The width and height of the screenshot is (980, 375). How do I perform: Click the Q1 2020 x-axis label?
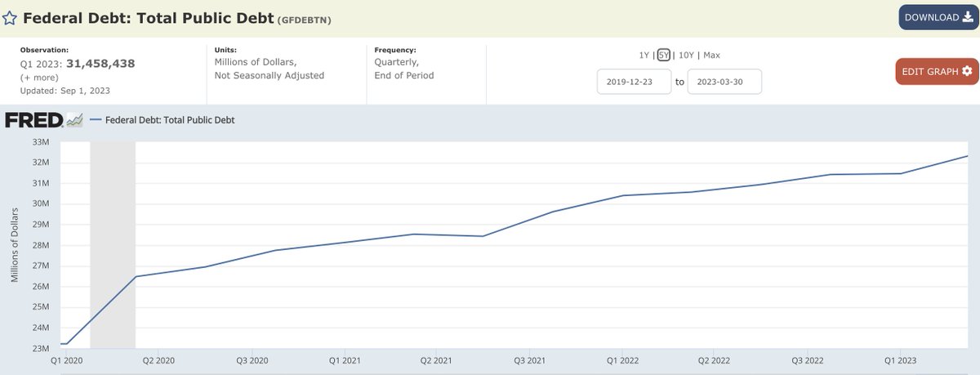point(66,360)
